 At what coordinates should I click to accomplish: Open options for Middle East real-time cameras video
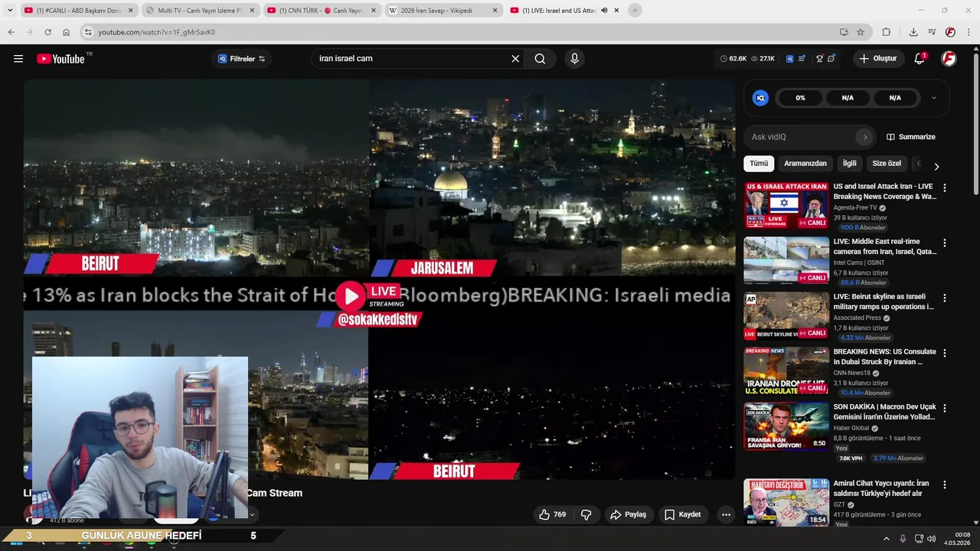point(944,243)
